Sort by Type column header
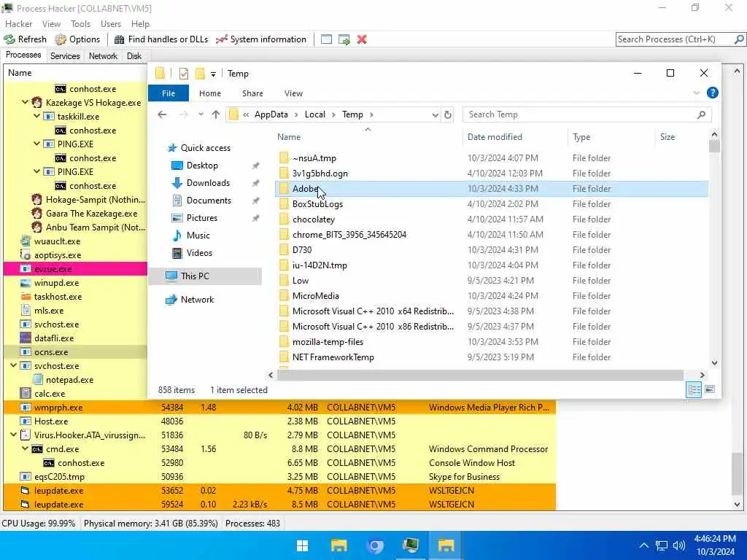The height and width of the screenshot is (560, 747). coord(611,137)
